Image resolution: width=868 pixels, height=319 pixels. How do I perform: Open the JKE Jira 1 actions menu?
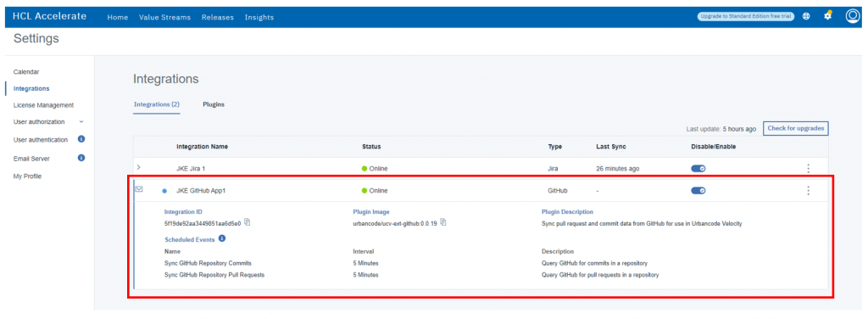pyautogui.click(x=808, y=168)
